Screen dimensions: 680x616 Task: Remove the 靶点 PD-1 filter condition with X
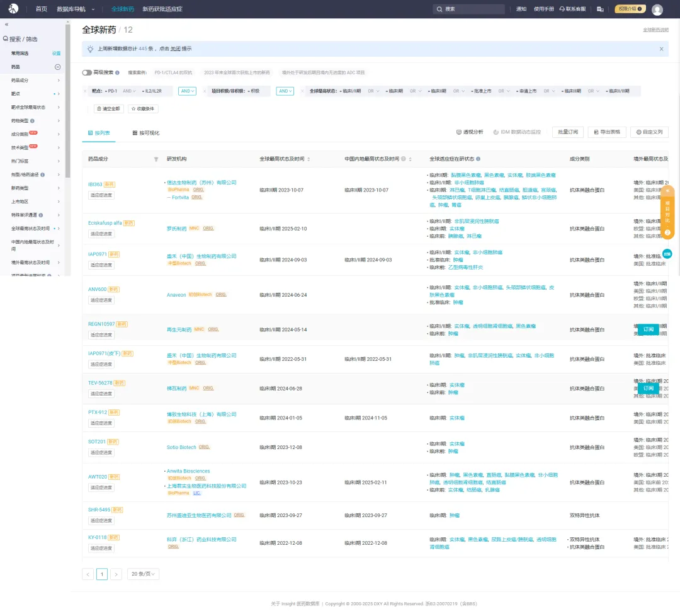86,91
